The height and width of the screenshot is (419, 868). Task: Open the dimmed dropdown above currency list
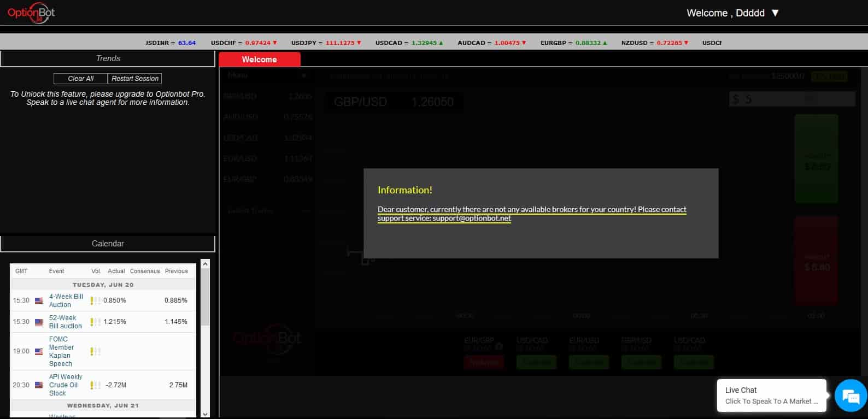[267, 75]
